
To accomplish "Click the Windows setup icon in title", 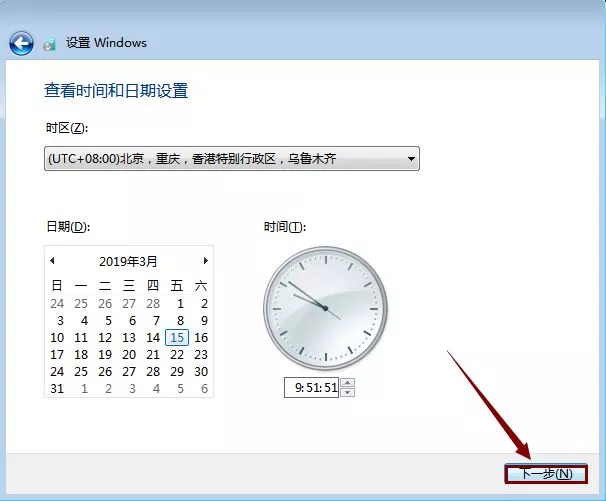I will click(x=49, y=44).
